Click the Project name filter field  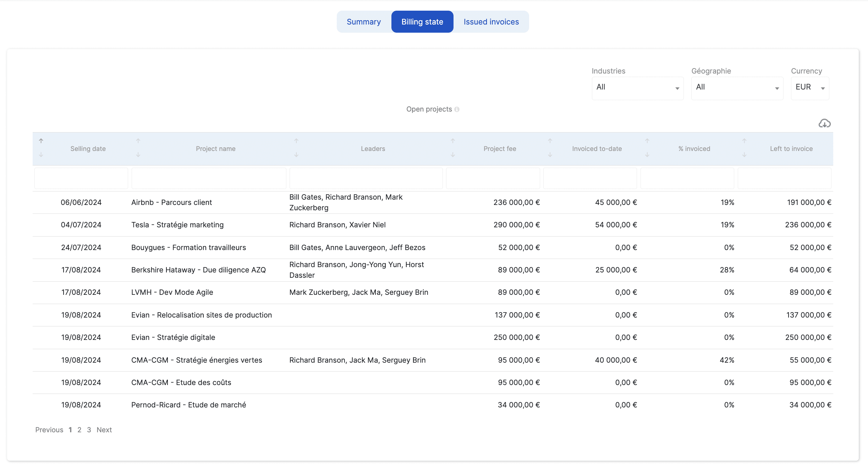[x=209, y=178]
